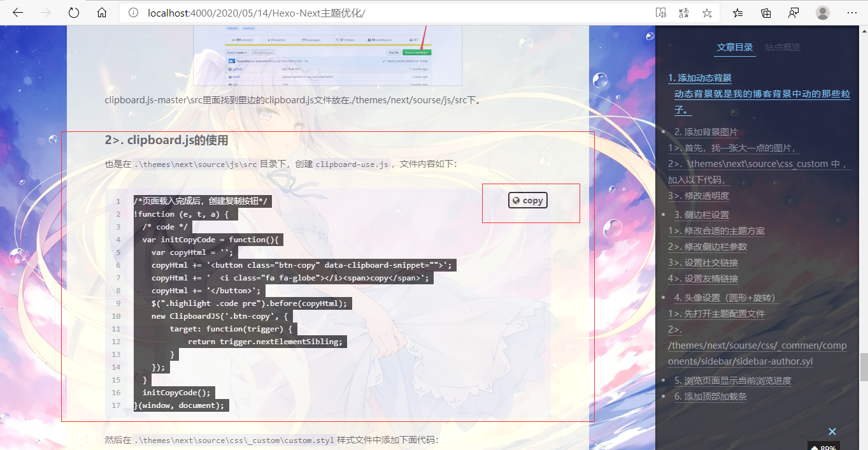Open the sidebar-author.syl path entry

[757, 345]
